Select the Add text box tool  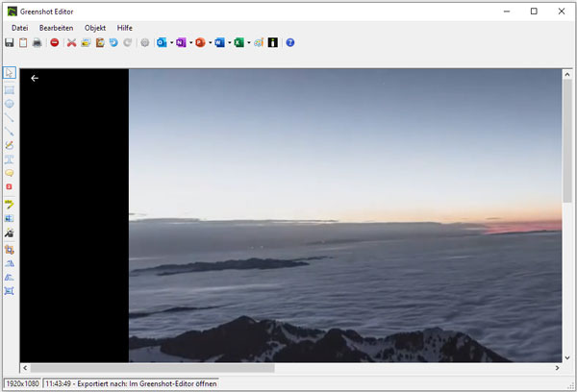10,159
